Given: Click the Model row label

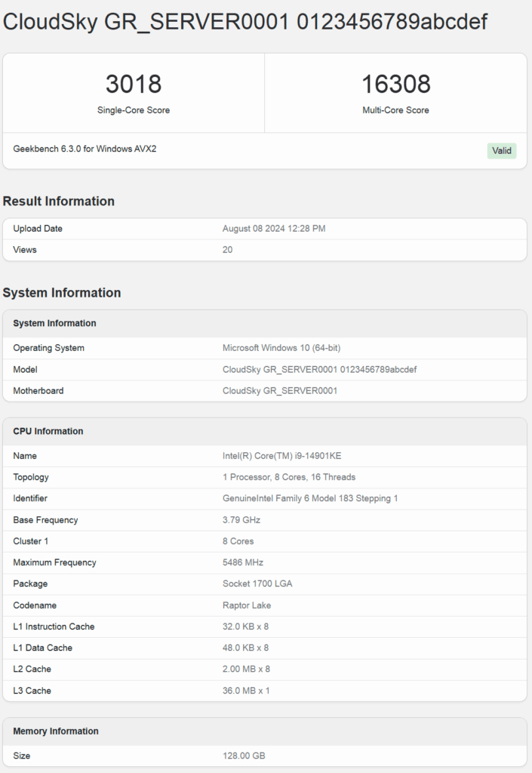Looking at the screenshot, I should click(x=25, y=370).
